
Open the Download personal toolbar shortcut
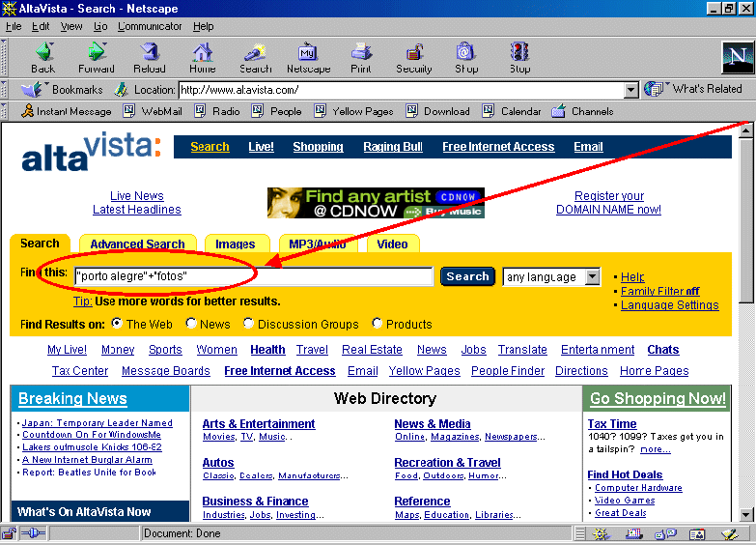tap(437, 111)
